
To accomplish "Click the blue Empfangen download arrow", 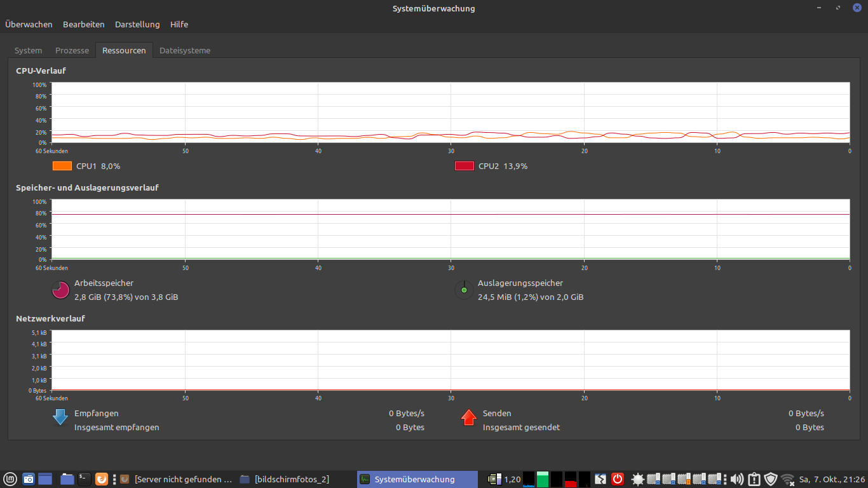I will (x=60, y=417).
